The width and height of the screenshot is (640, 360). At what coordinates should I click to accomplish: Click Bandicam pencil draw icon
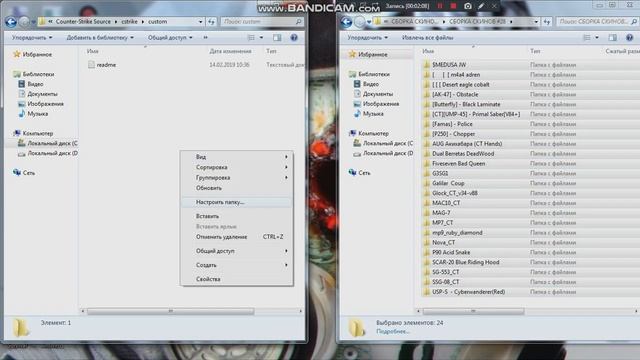[482, 6]
